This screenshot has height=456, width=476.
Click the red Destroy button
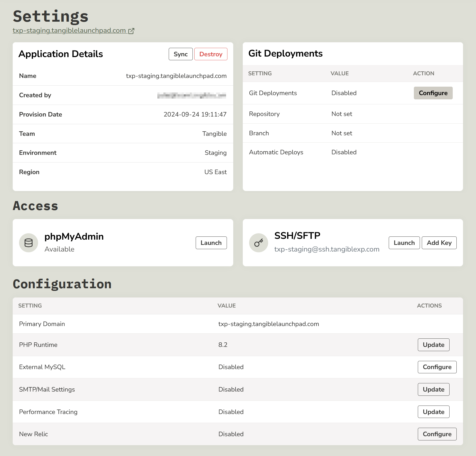pos(210,54)
